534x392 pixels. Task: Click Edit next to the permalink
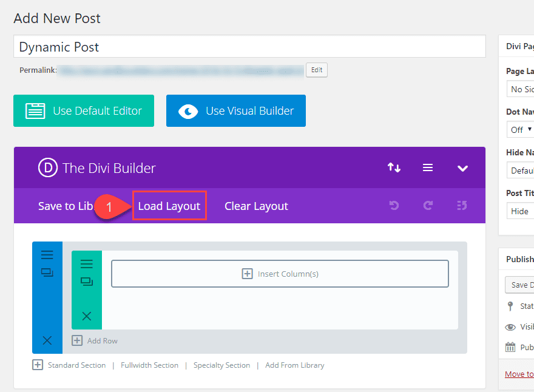(316, 70)
